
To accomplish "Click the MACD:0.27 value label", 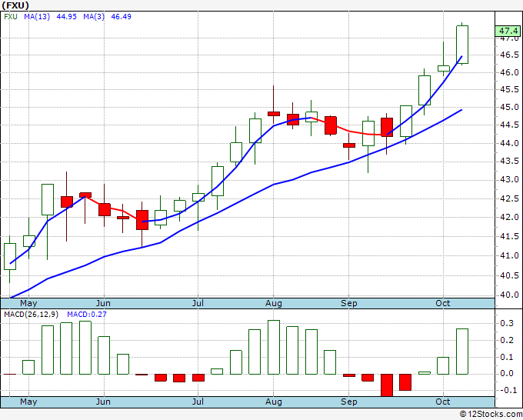I will pos(87,315).
